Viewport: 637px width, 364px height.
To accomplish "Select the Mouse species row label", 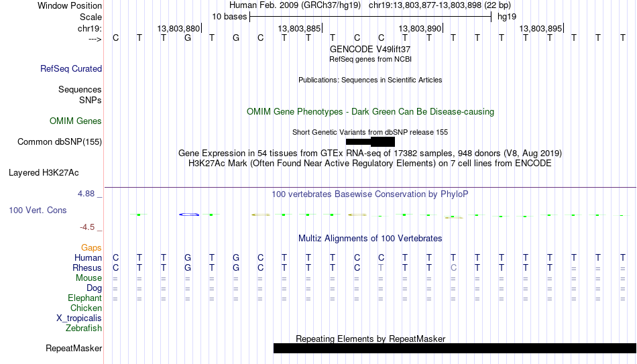I will pos(89,278).
